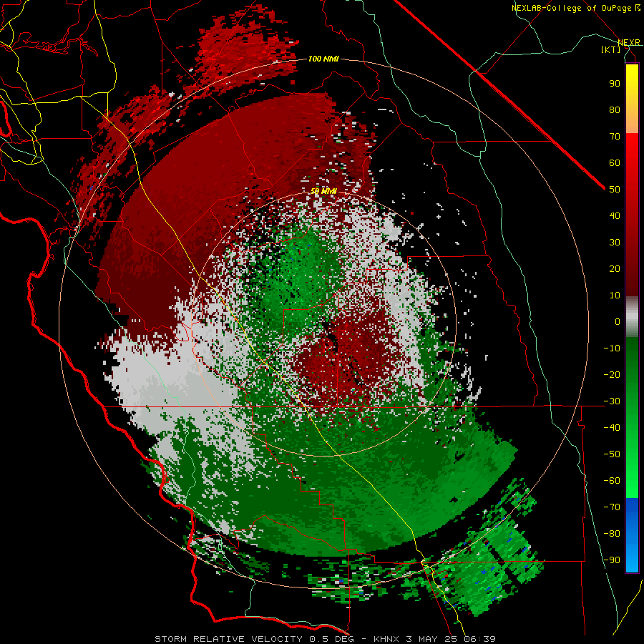Click the 90 value on the velocity scale
This screenshot has height=644, width=644.
tap(615, 84)
